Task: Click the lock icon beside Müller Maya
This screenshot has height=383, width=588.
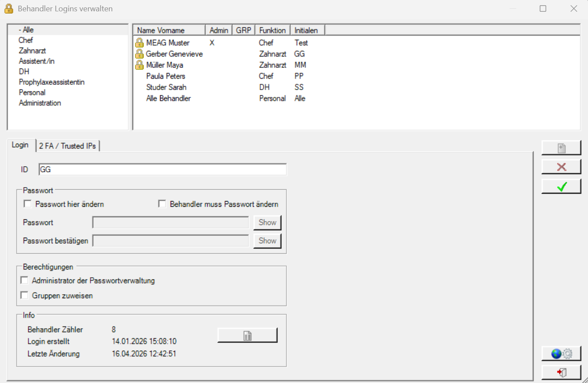Action: click(x=139, y=65)
